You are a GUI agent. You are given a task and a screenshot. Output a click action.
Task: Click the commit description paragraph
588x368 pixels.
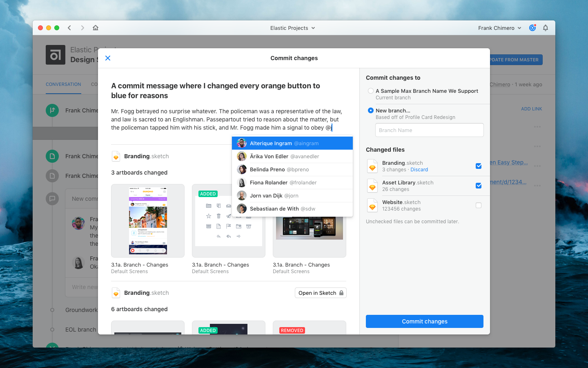pos(227,119)
